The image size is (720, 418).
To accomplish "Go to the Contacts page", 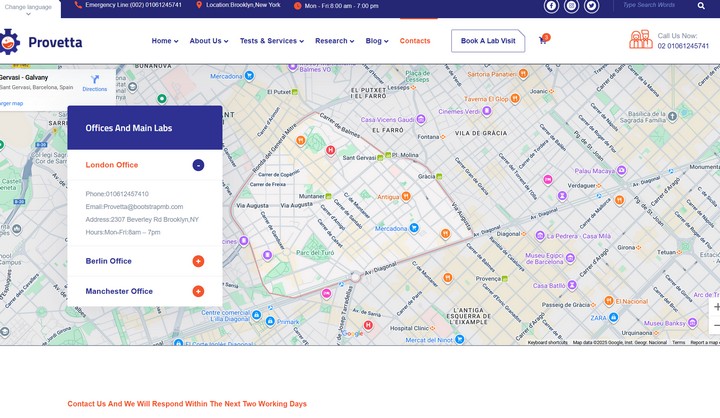I will [415, 41].
